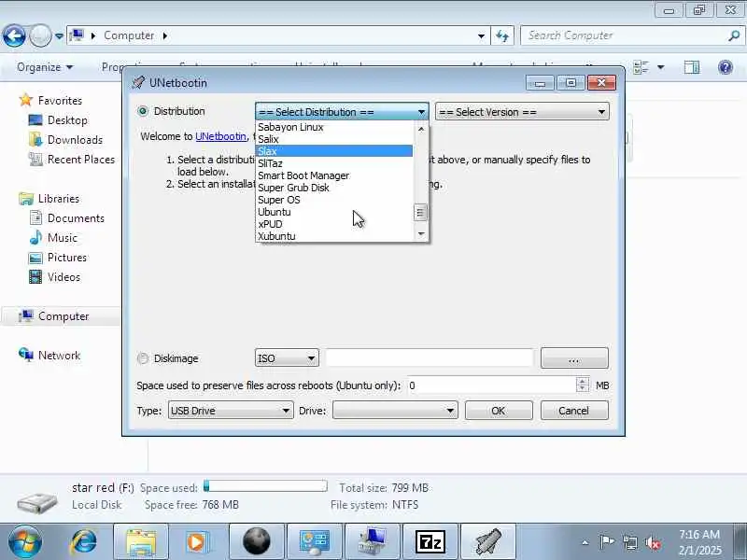Click the Computer breadcrumb in address bar
This screenshot has width=747, height=560.
tap(129, 35)
